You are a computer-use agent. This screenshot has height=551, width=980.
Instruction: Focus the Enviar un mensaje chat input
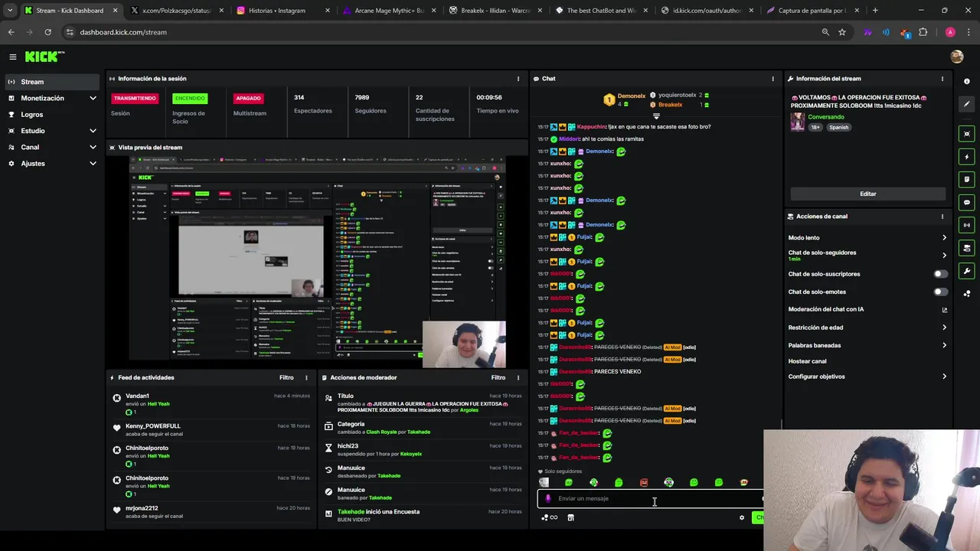pos(655,498)
